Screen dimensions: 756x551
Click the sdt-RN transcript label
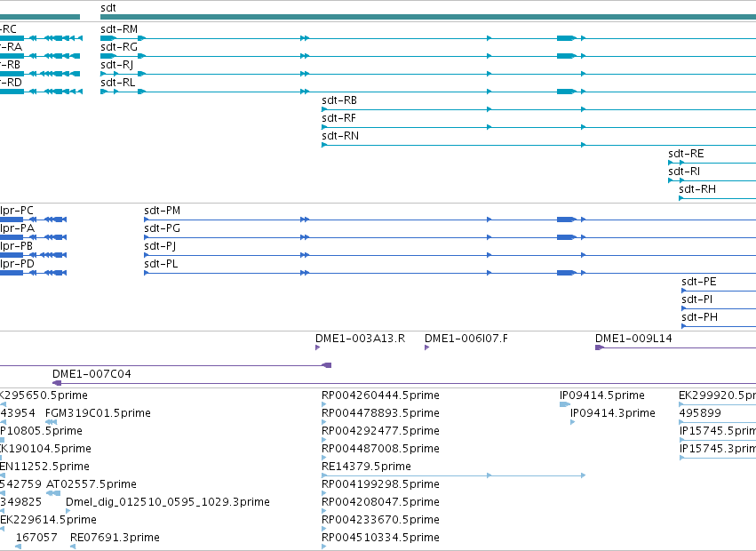coord(340,136)
